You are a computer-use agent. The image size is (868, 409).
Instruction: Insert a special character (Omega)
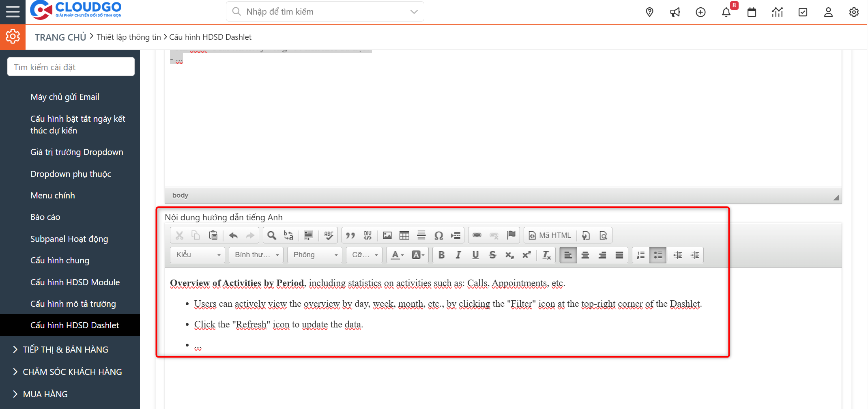point(438,235)
